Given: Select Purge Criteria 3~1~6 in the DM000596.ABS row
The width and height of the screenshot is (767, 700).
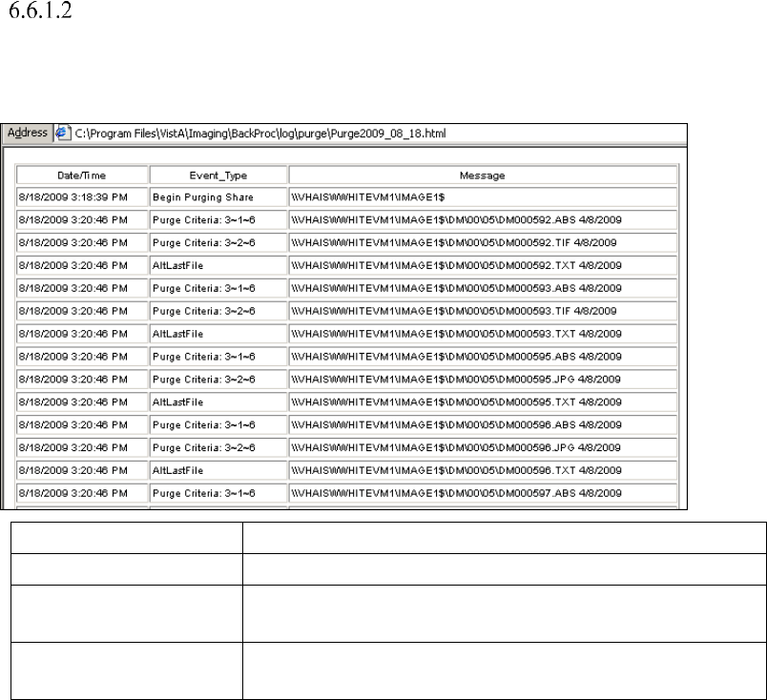Looking at the screenshot, I should (x=218, y=424).
